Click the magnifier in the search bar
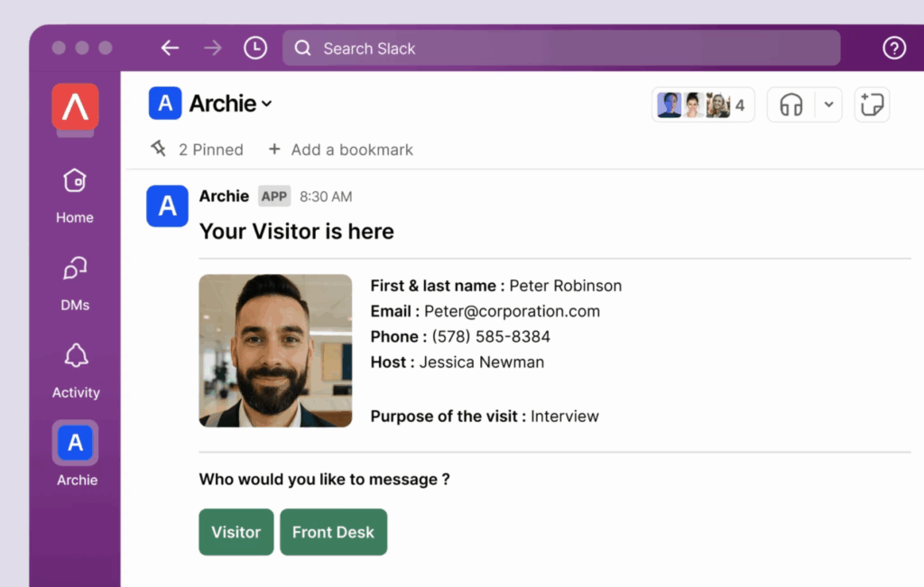924x587 pixels. [303, 48]
